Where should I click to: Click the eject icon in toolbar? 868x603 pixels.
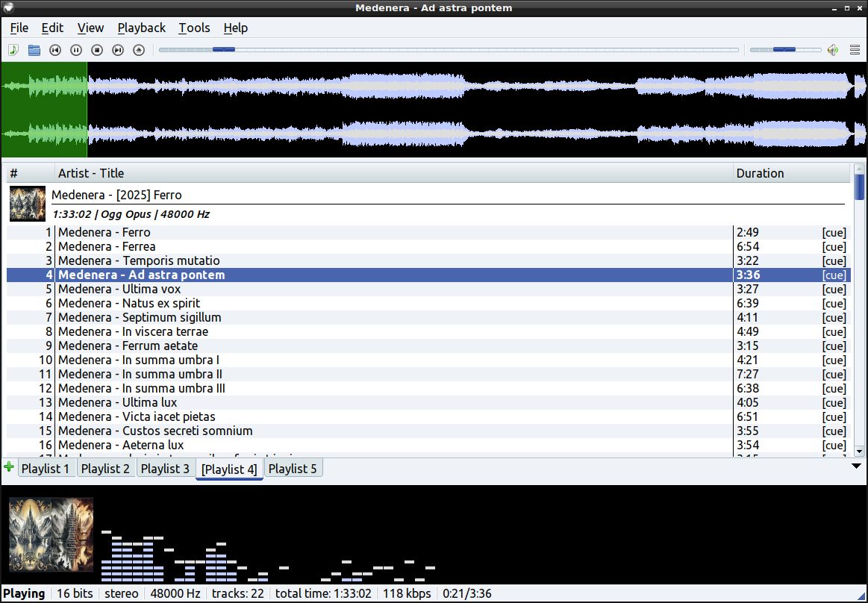tap(139, 50)
